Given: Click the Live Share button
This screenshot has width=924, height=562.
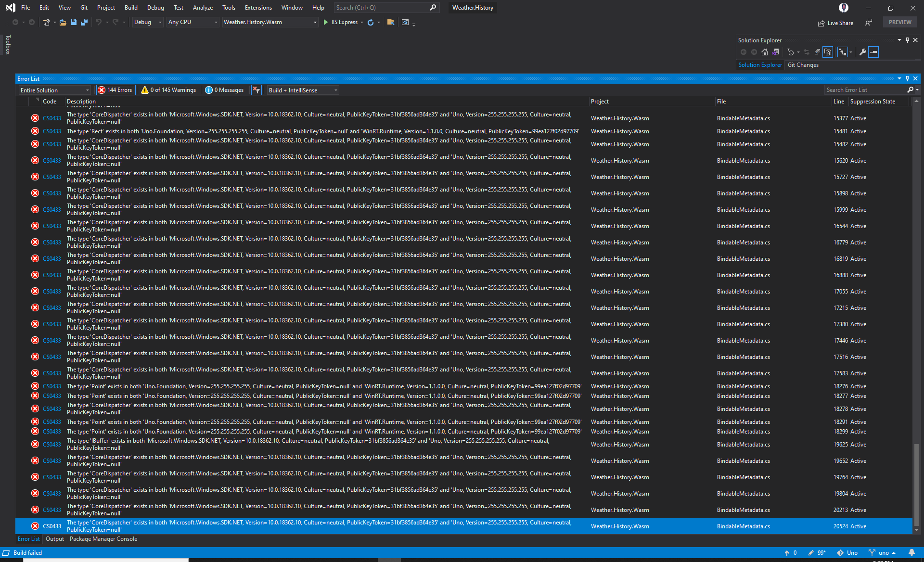Looking at the screenshot, I should point(836,23).
